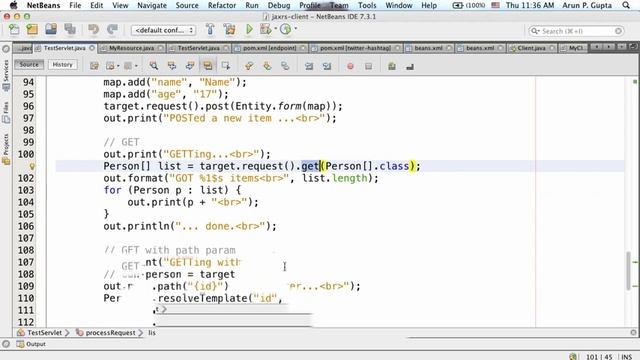This screenshot has height=360, width=640.
Task: Toggle the Rectangular Selection icon
Action: [226, 66]
